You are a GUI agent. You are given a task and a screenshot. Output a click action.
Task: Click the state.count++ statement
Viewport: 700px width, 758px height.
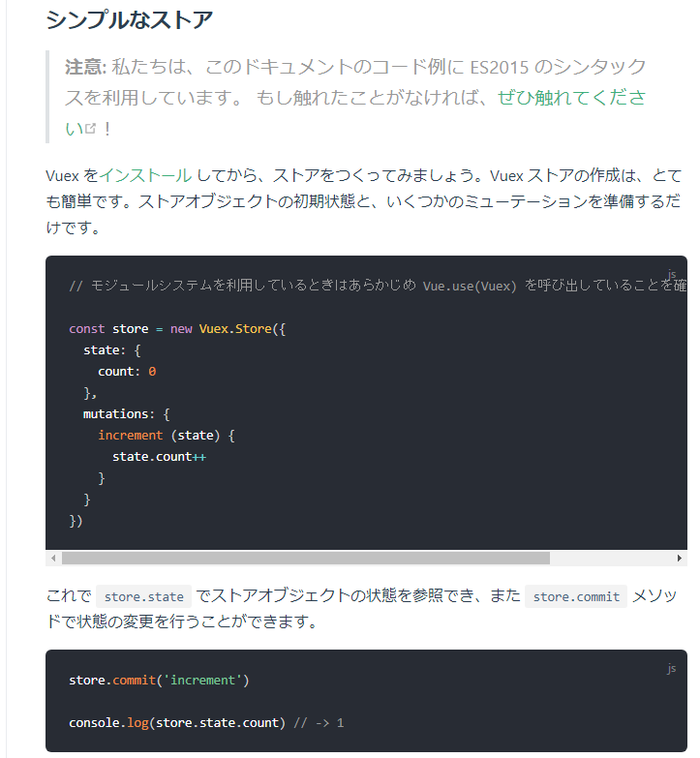point(159,457)
